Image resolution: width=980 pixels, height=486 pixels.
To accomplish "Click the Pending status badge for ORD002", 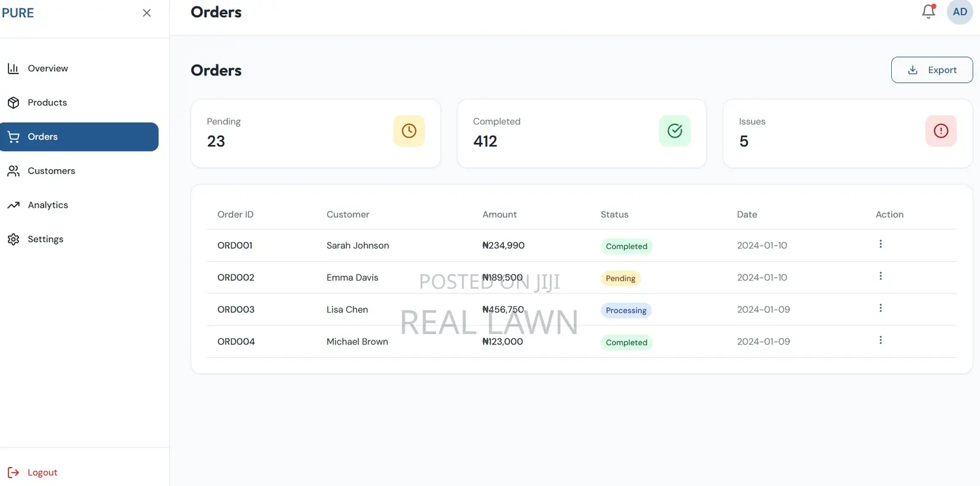I will coord(620,278).
